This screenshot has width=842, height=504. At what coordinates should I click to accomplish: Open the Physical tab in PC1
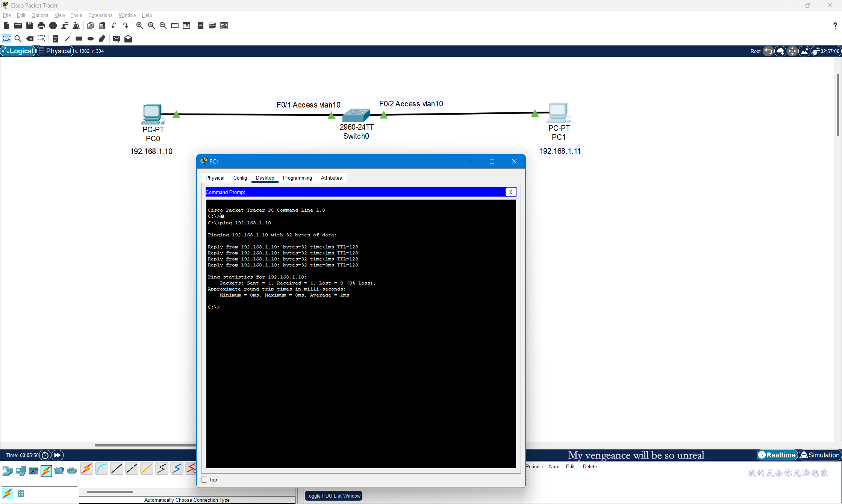tap(215, 178)
